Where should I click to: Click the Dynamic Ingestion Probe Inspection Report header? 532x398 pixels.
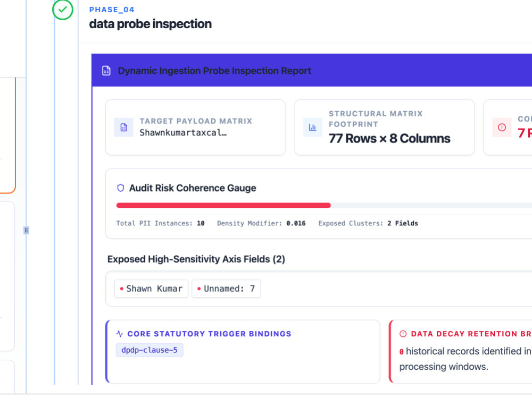tap(214, 71)
